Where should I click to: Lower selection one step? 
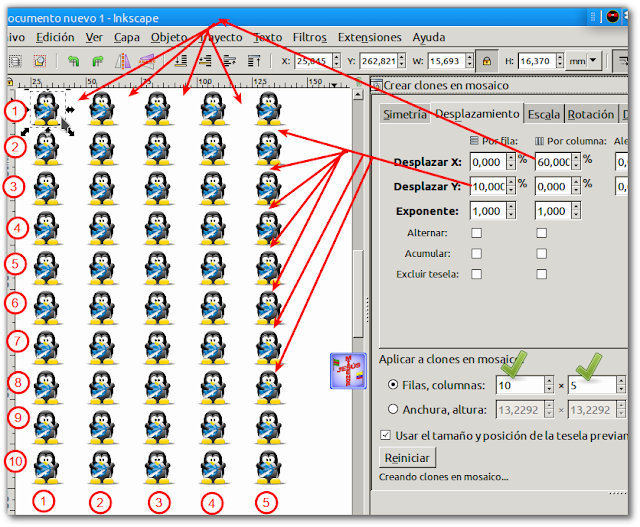(x=205, y=61)
